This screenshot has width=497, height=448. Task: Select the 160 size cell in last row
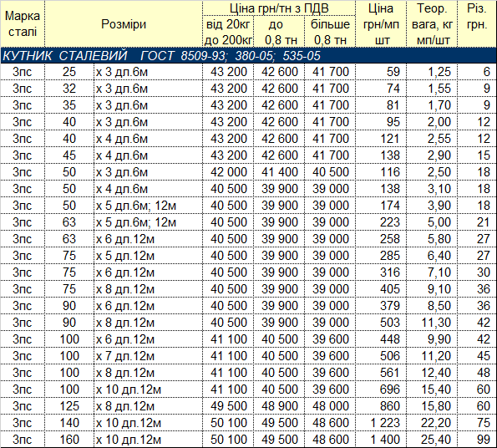(69, 440)
